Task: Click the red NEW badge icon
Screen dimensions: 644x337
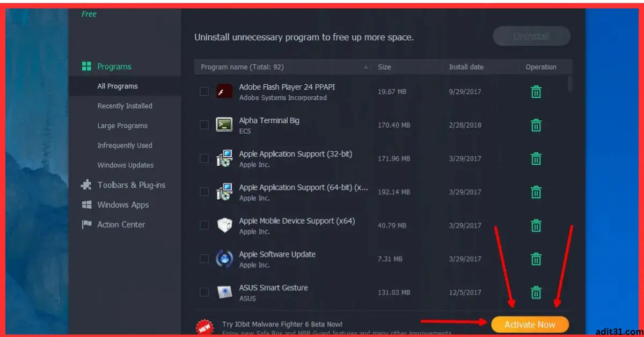Action: (204, 327)
